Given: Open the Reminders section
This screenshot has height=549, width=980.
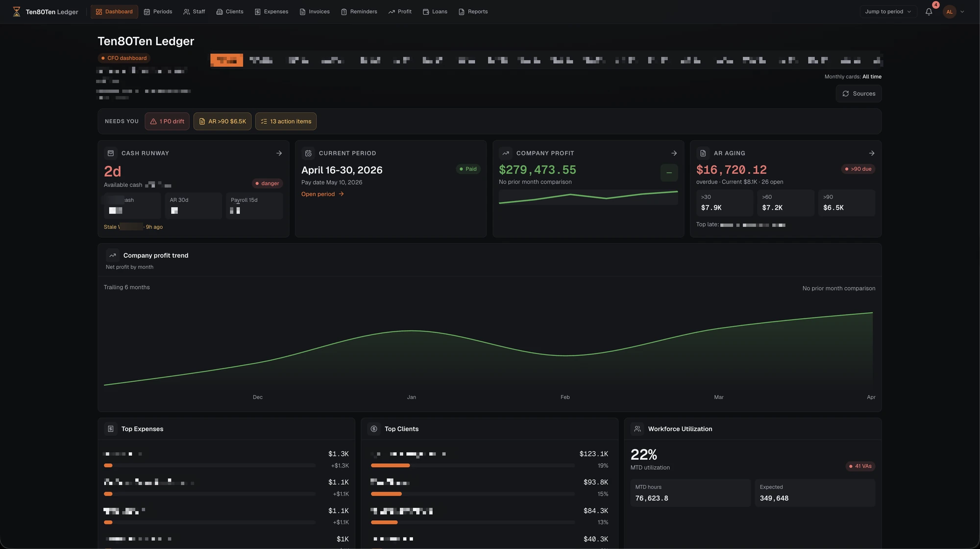Looking at the screenshot, I should pos(359,12).
